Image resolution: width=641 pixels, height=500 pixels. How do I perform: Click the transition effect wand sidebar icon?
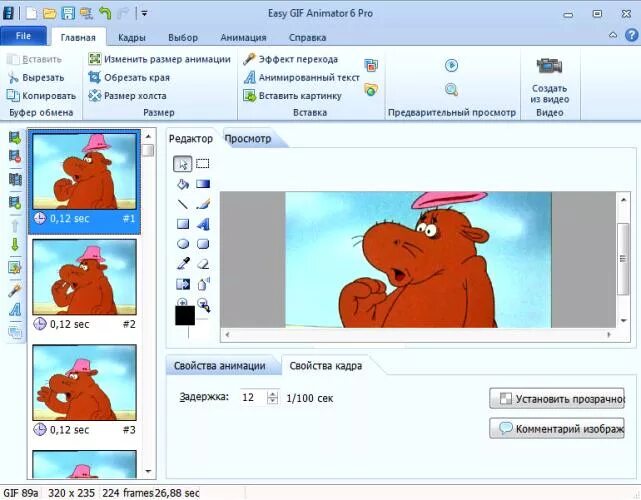[x=15, y=290]
